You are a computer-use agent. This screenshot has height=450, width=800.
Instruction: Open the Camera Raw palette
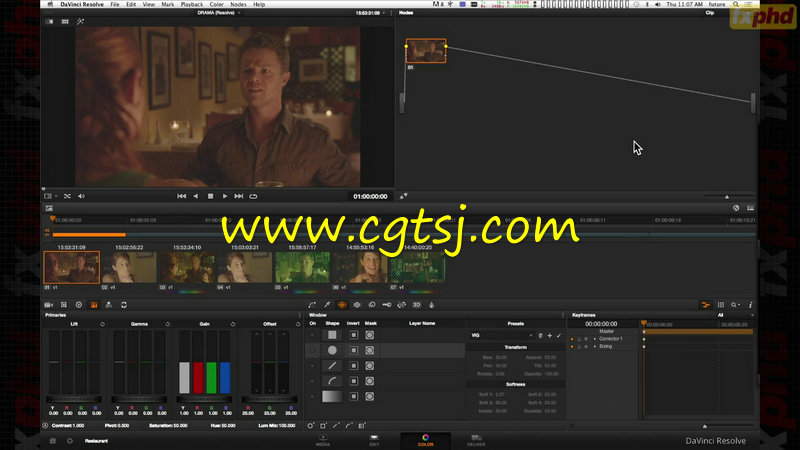coord(49,305)
